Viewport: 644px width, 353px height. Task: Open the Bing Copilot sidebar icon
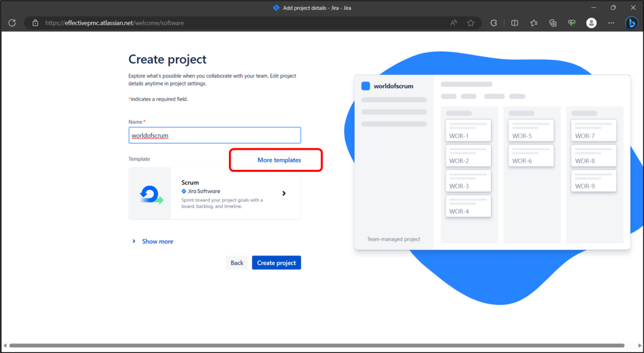coord(631,23)
